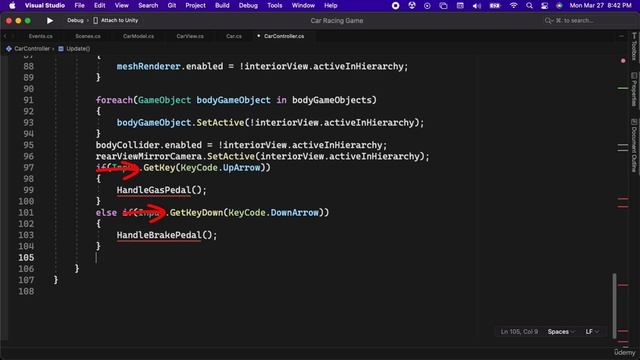The image size is (640, 360).
Task: Open the Debug menu
Action: [x=248, y=6]
